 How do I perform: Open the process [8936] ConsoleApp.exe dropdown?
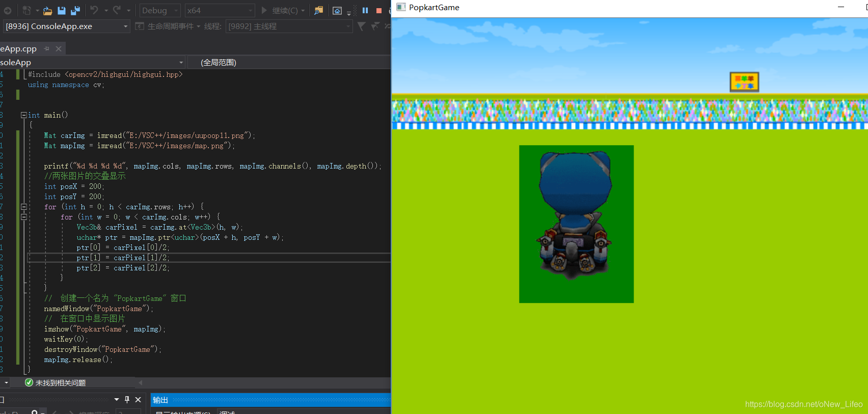(66, 26)
